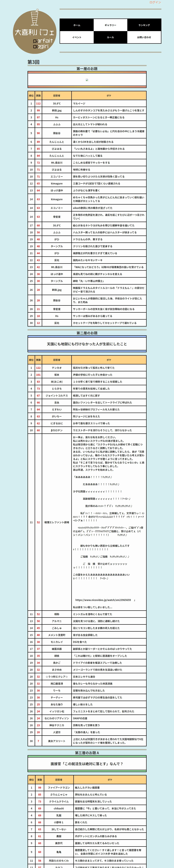Click answerer テンカオ with 122 votes
This screenshot has height=868, width=174.
[57, 368]
